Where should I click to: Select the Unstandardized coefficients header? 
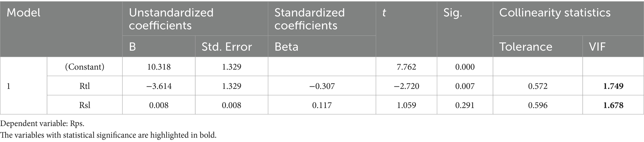pyautogui.click(x=171, y=19)
